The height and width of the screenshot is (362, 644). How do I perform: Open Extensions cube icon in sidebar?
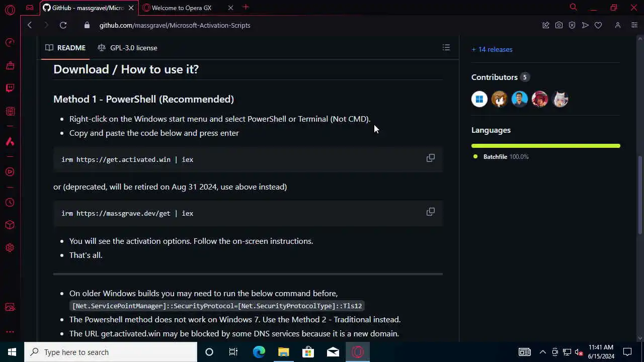[x=10, y=225]
